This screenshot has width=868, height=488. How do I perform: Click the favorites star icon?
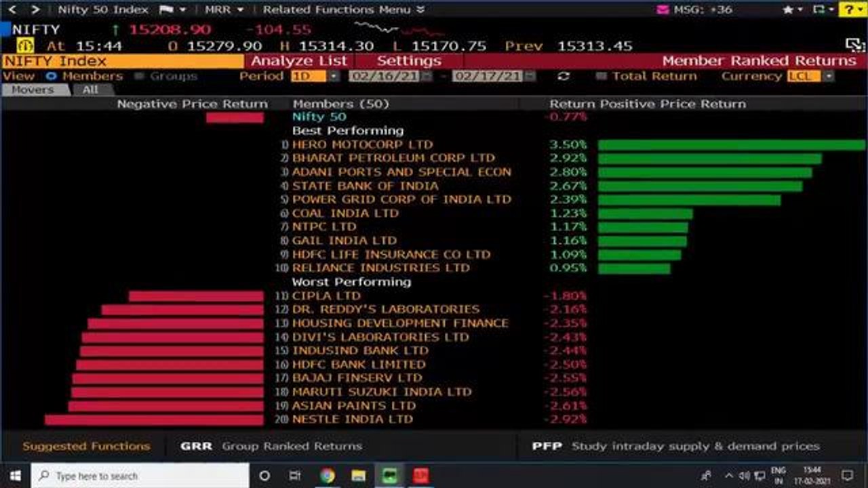pyautogui.click(x=787, y=9)
